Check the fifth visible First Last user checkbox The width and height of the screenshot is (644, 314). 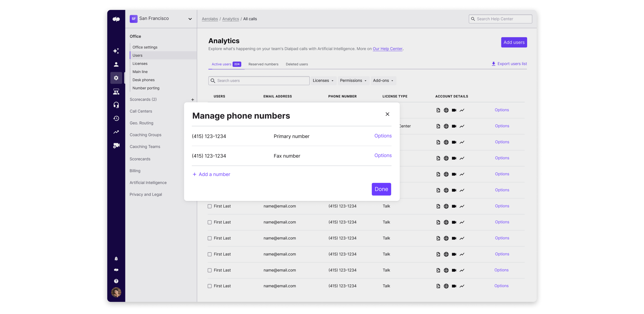[209, 270]
